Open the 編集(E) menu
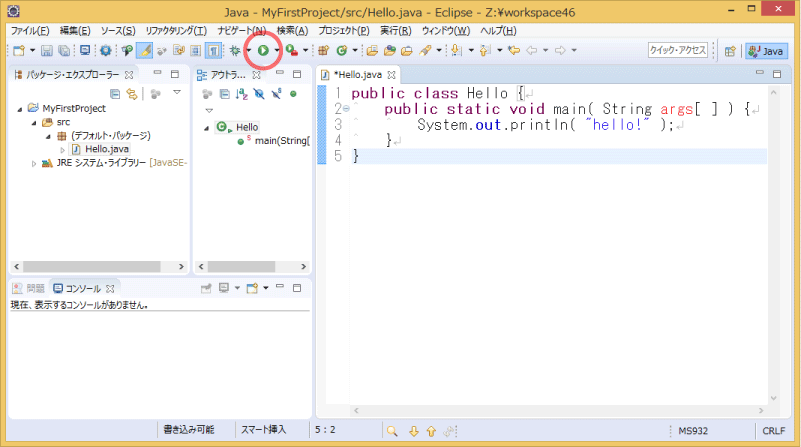This screenshot has height=447, width=801. tap(75, 31)
